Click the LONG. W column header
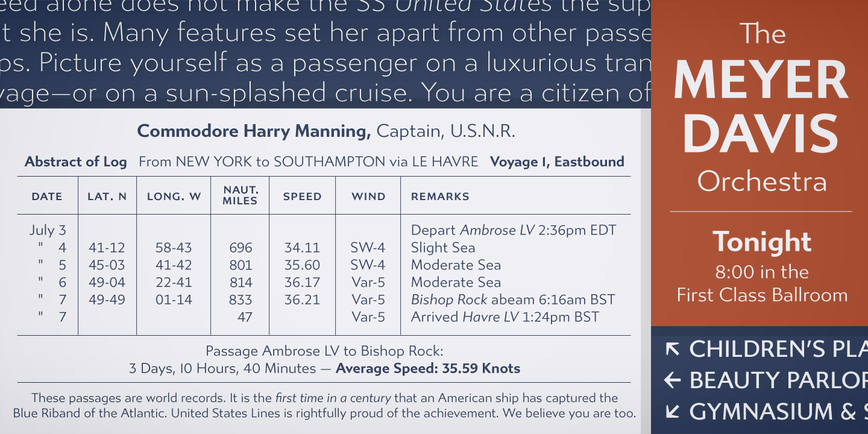Screen dimensions: 868x434 click(x=174, y=197)
